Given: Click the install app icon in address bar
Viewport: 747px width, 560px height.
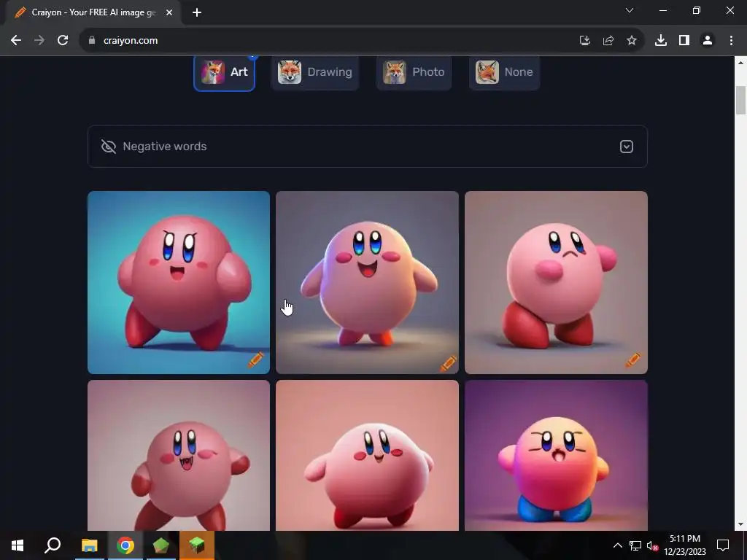Looking at the screenshot, I should coord(584,41).
